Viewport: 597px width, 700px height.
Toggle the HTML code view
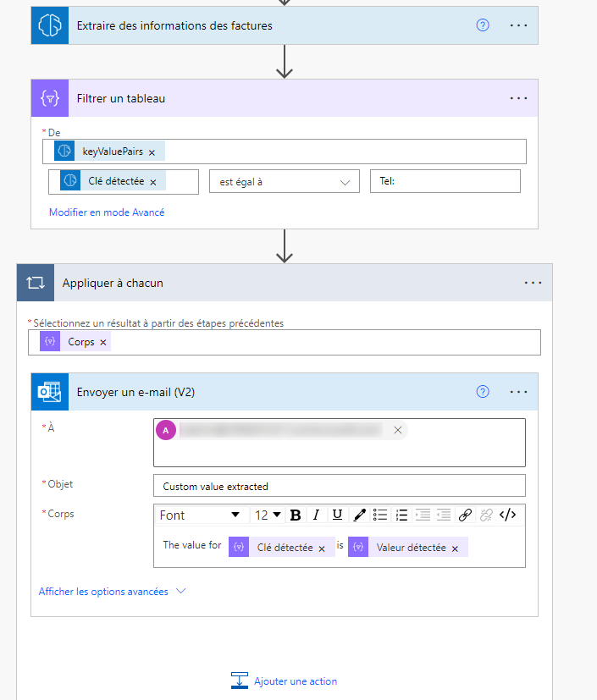click(508, 515)
